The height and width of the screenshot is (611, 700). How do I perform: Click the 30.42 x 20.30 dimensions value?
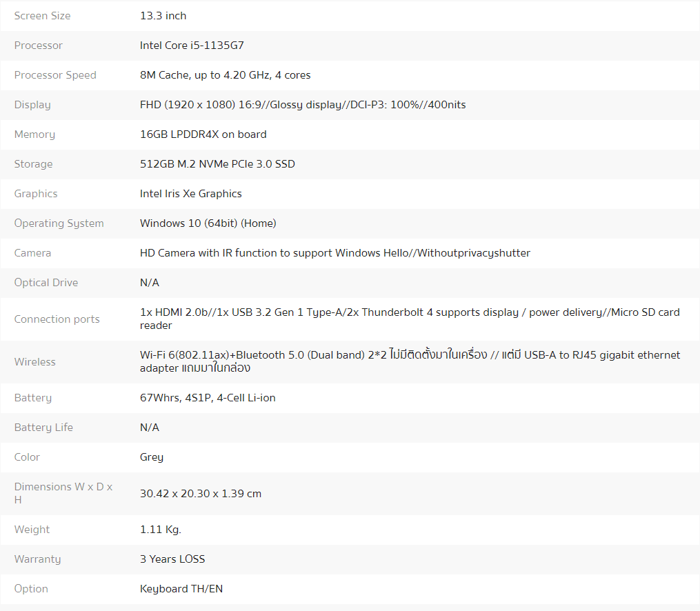(201, 494)
